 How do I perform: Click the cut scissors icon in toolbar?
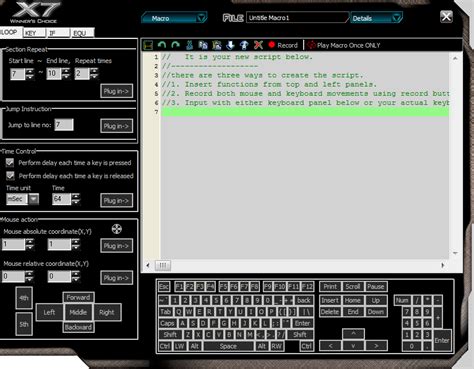click(189, 45)
